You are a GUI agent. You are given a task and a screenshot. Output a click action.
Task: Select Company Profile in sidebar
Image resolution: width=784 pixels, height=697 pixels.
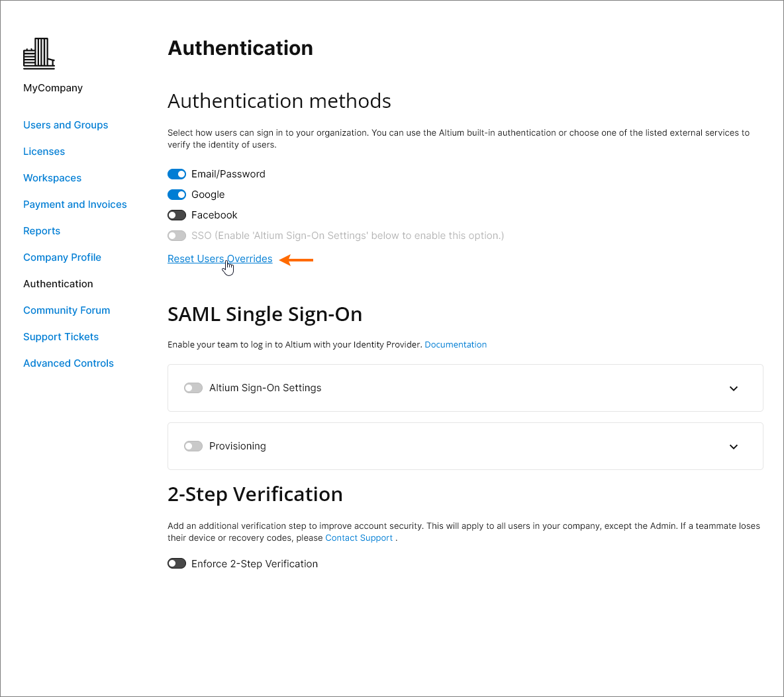click(x=62, y=257)
